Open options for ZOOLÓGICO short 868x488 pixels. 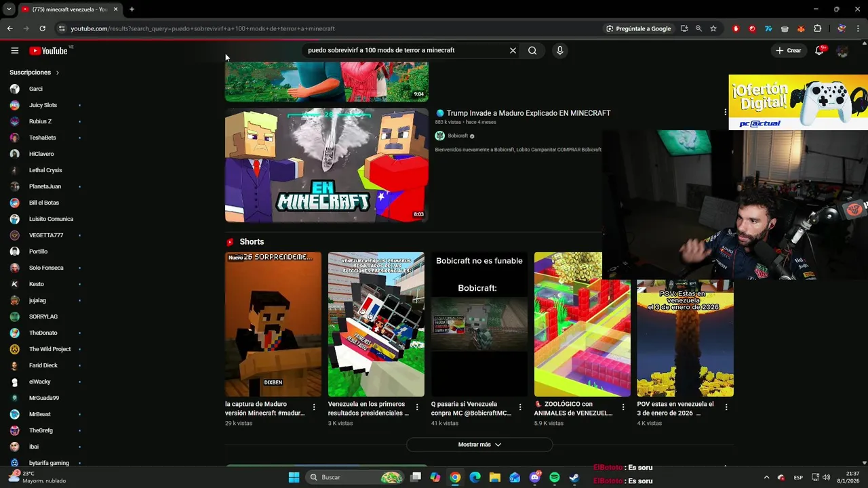coord(623,407)
